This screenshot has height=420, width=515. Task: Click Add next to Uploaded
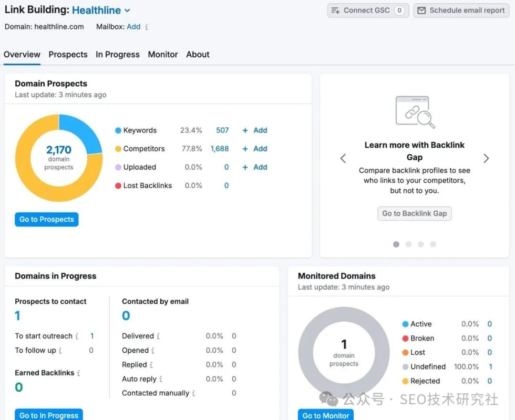(x=255, y=167)
